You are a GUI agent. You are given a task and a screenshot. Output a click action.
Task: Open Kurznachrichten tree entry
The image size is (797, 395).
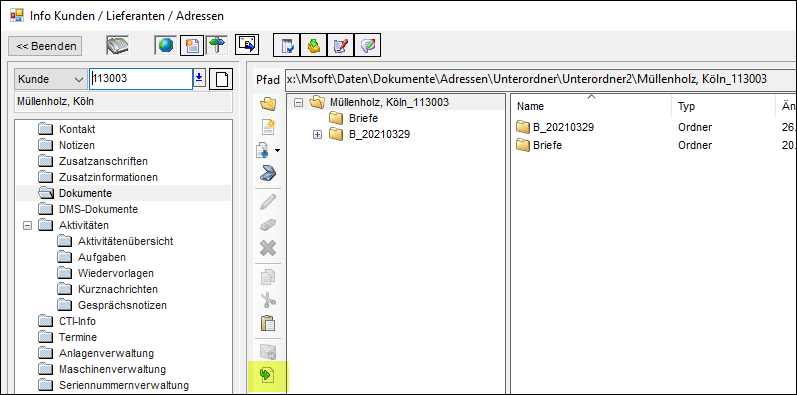click(x=118, y=289)
